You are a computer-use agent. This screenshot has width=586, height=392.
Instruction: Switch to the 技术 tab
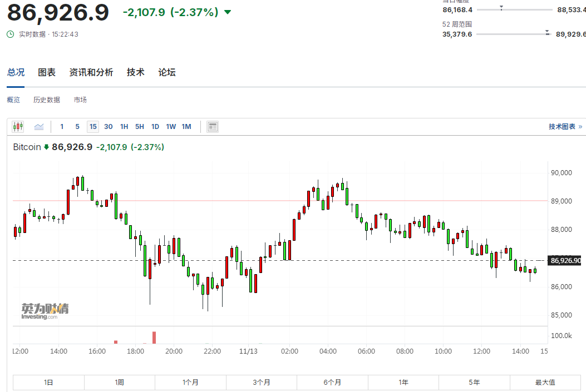(135, 72)
